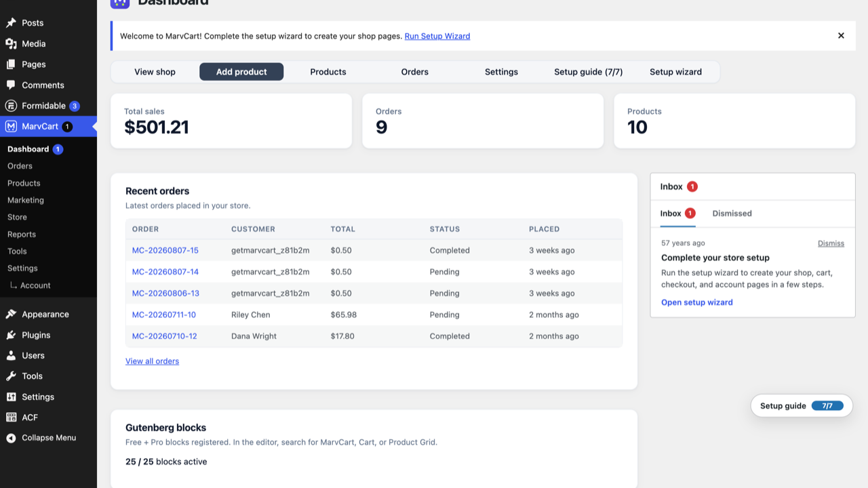This screenshot has height=488, width=868.
Task: Open Orders in the MarvCart submenu
Action: [20, 166]
